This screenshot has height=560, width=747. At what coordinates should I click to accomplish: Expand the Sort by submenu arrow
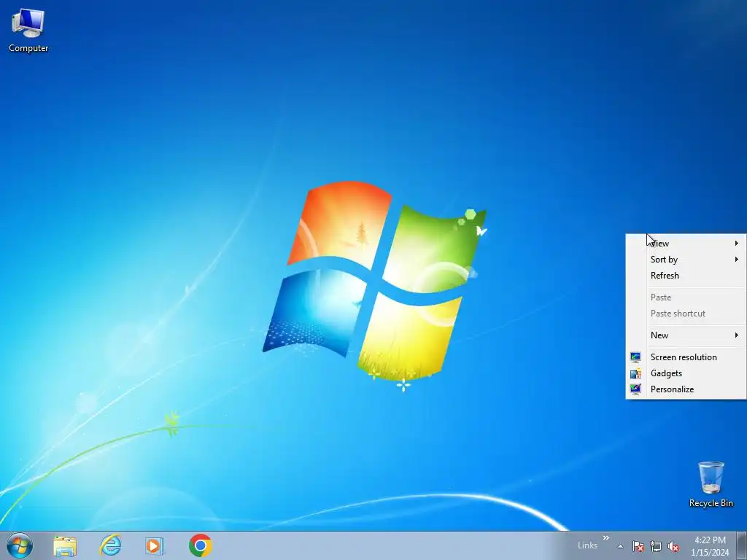737,260
